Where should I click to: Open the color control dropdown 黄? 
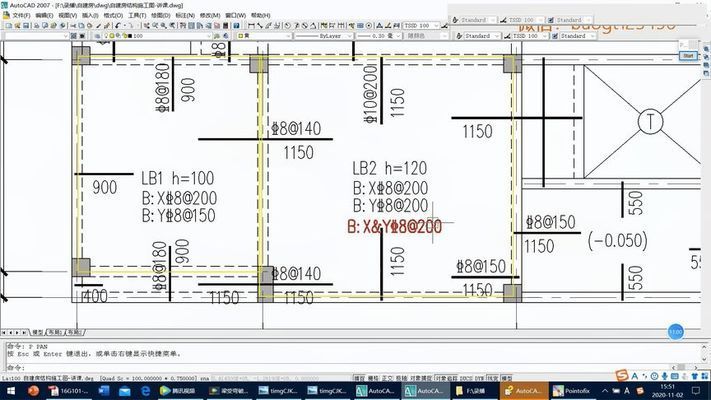[x=263, y=36]
